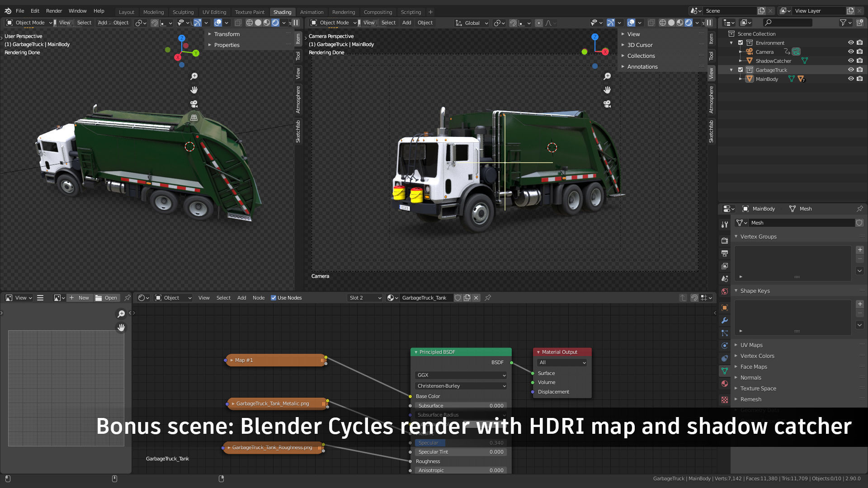Open the Slot 2 material slot dropdown
Image resolution: width=868 pixels, height=488 pixels.
[x=365, y=298]
